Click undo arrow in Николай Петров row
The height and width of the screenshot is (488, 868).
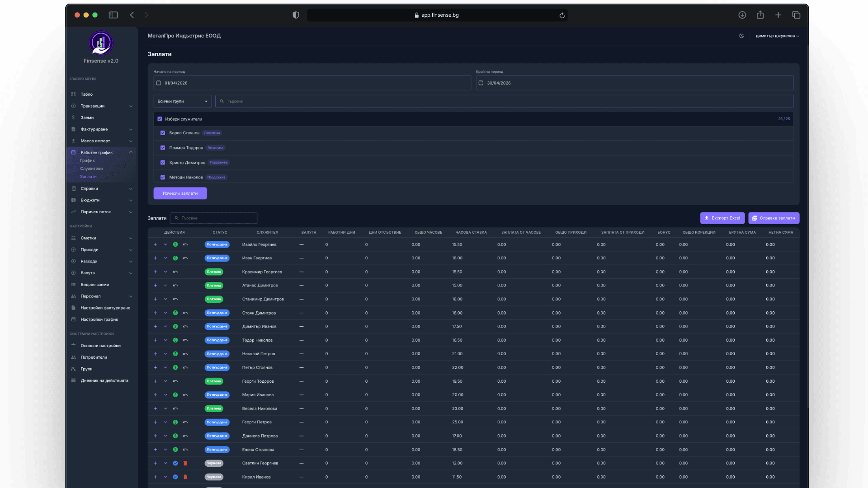[x=185, y=354]
